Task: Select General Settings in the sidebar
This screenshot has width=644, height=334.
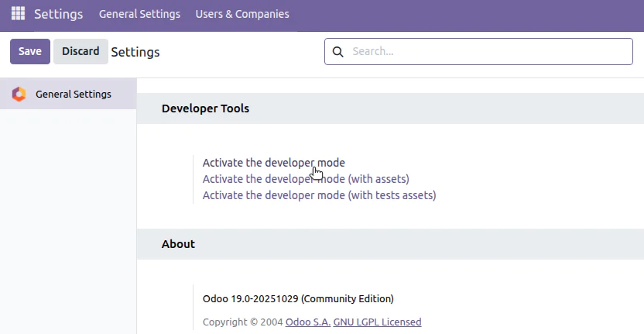Action: (x=68, y=94)
